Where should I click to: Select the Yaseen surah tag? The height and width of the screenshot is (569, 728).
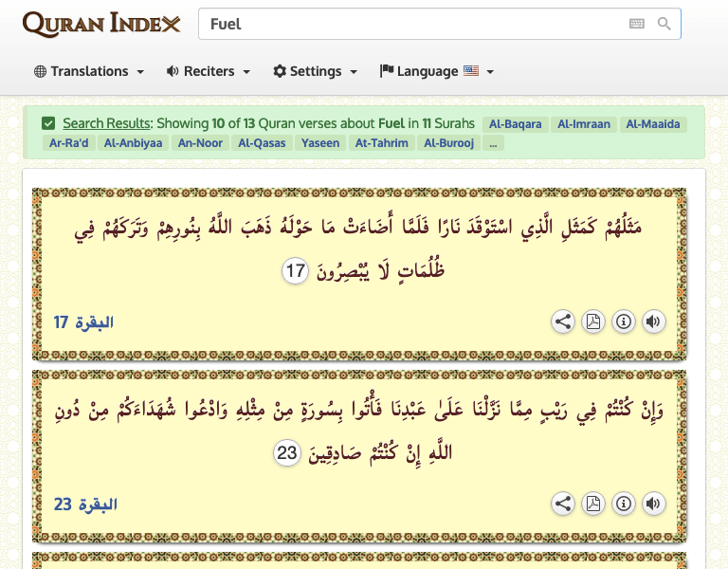pyautogui.click(x=319, y=143)
